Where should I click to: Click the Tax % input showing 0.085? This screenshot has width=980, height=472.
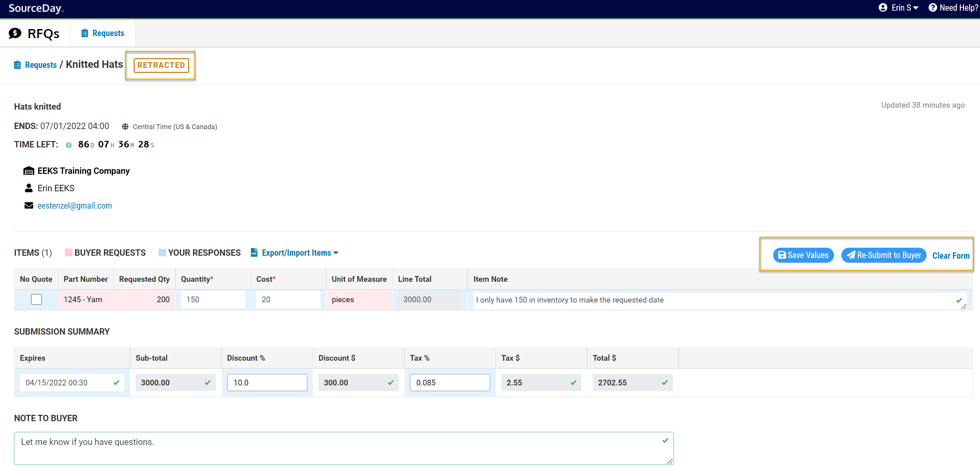(x=450, y=382)
